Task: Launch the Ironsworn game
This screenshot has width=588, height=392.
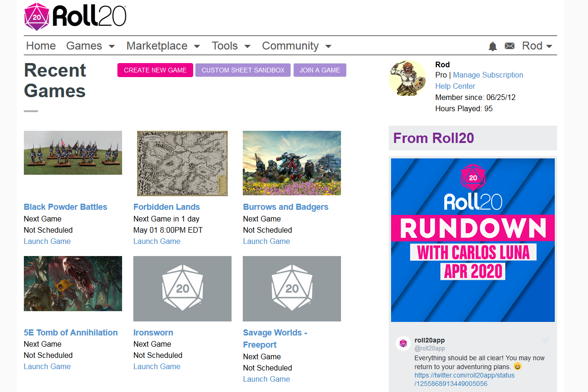Action: 157,366
